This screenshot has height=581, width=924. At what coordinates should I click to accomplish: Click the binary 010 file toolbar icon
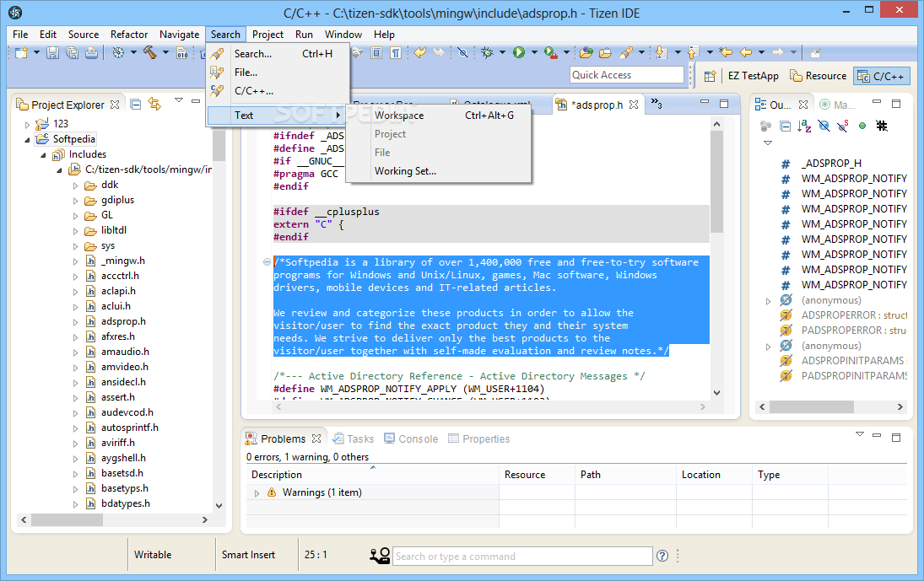[x=182, y=53]
